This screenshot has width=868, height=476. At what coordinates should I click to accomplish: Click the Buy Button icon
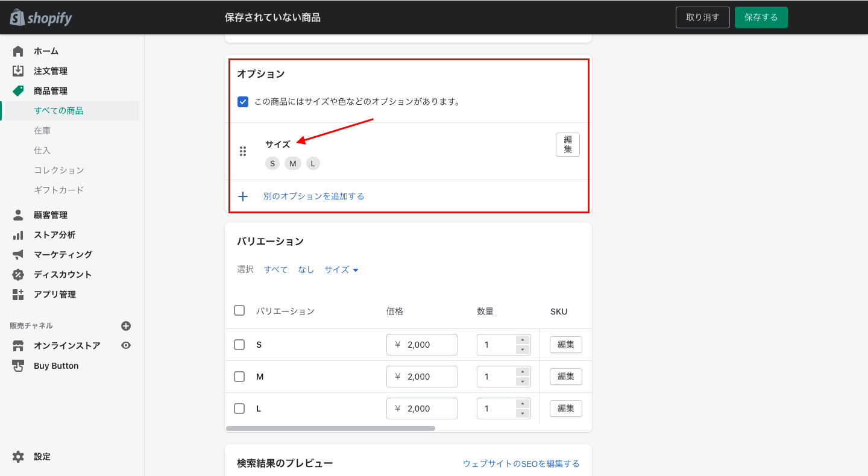tap(18, 366)
